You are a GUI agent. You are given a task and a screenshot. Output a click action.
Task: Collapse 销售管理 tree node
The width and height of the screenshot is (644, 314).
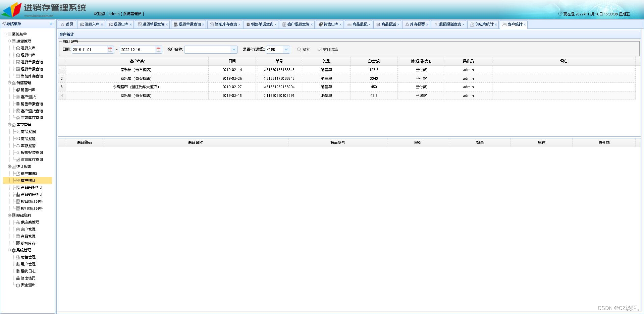pyautogui.click(x=9, y=83)
